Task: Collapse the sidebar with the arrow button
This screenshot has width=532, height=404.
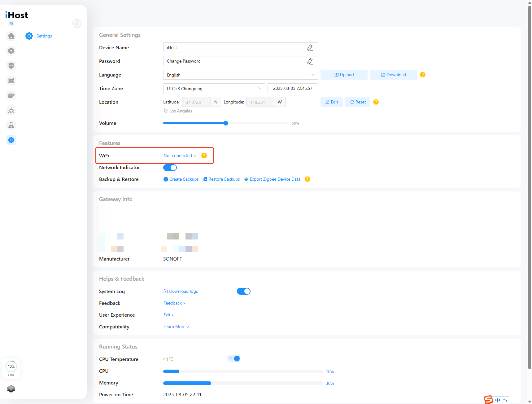Action: point(77,24)
